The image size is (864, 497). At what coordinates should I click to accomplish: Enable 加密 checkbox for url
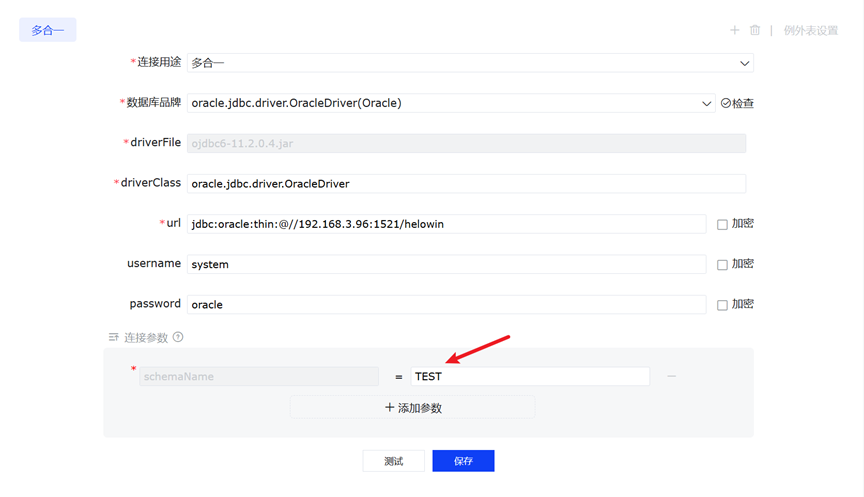click(722, 224)
